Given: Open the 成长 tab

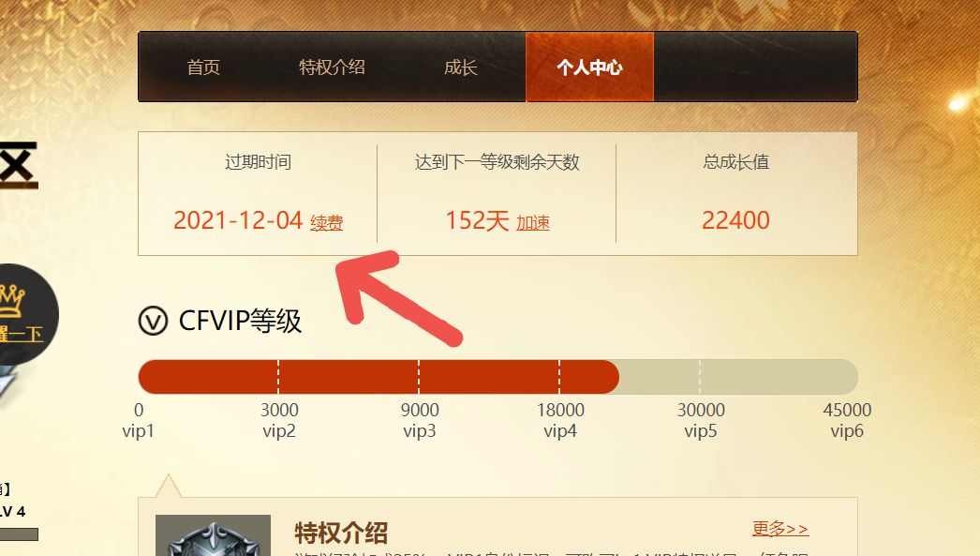Looking at the screenshot, I should (461, 67).
